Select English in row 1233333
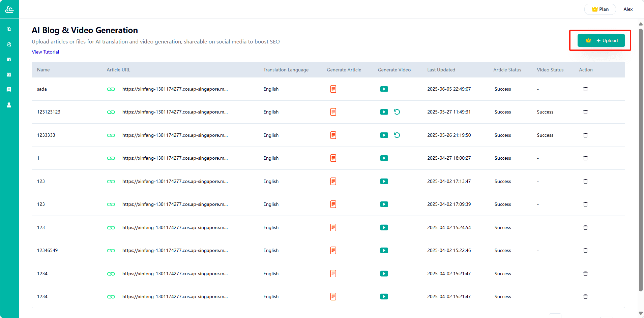 271,135
